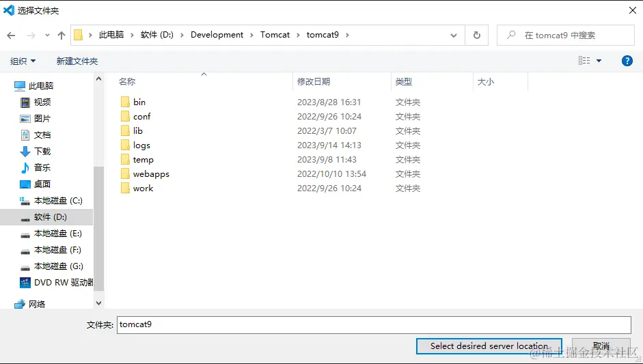Click the 文件夹 name input field
This screenshot has height=364, width=643.
point(374,324)
